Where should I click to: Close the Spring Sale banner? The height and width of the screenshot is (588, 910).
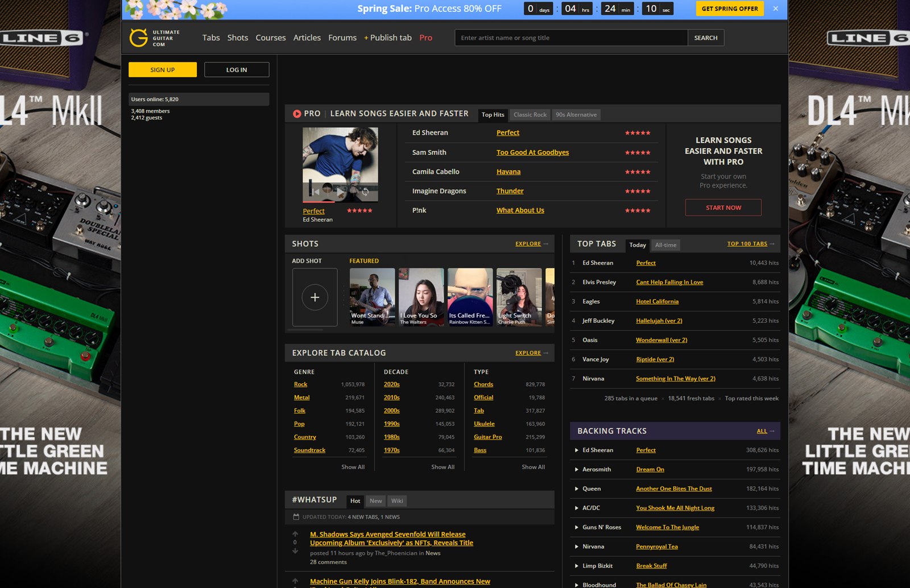click(x=775, y=9)
